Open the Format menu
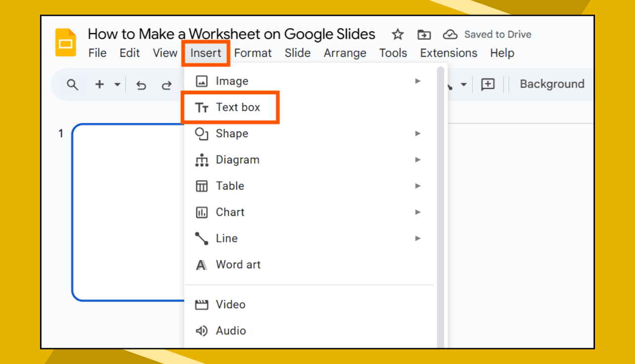The width and height of the screenshot is (635, 364). coord(253,53)
